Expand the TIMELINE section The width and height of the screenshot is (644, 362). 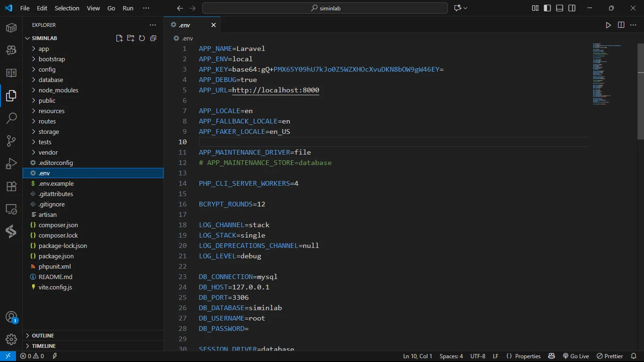coord(44,346)
